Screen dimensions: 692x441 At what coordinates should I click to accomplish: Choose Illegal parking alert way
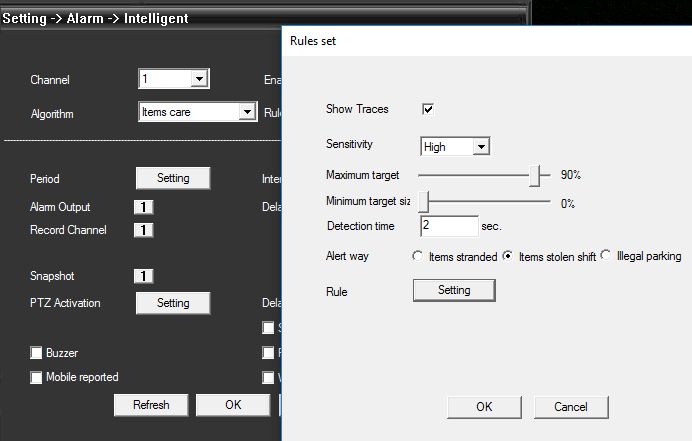(x=606, y=257)
